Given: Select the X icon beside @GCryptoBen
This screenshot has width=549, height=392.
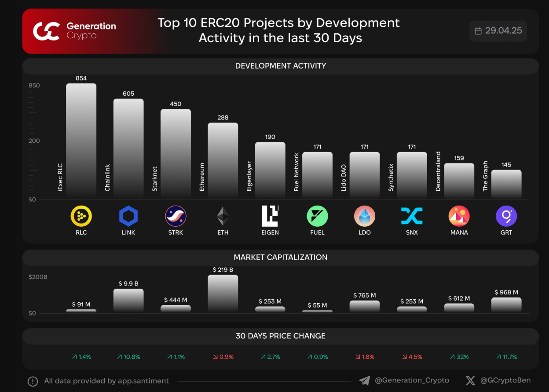Looking at the screenshot, I should (470, 380).
